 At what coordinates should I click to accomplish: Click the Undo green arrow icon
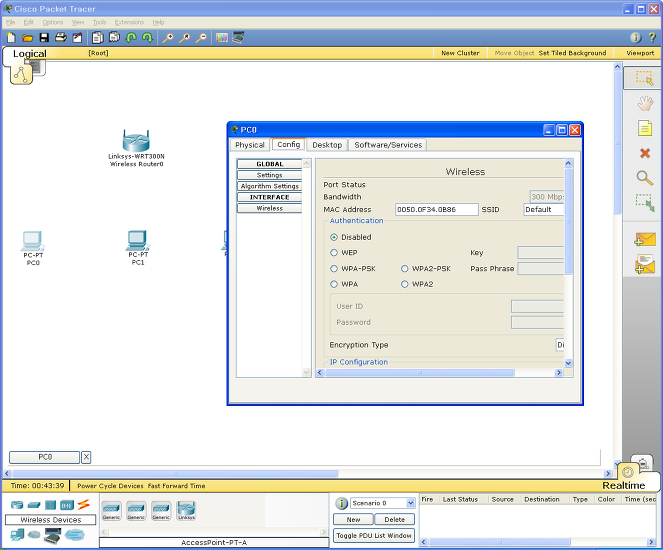[x=131, y=38]
